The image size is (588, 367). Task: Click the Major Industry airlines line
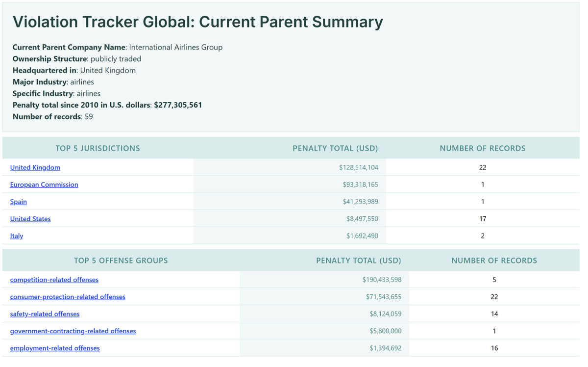coord(53,82)
